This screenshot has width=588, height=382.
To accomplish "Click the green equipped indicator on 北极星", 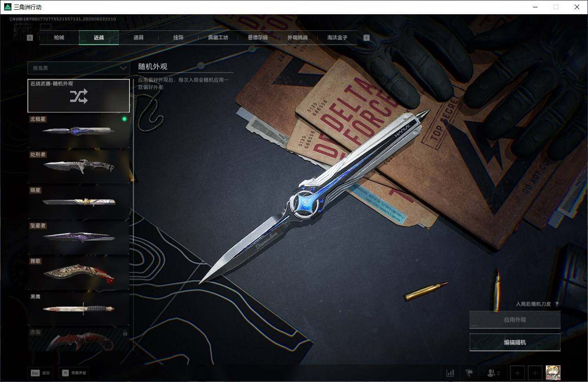I will click(124, 119).
